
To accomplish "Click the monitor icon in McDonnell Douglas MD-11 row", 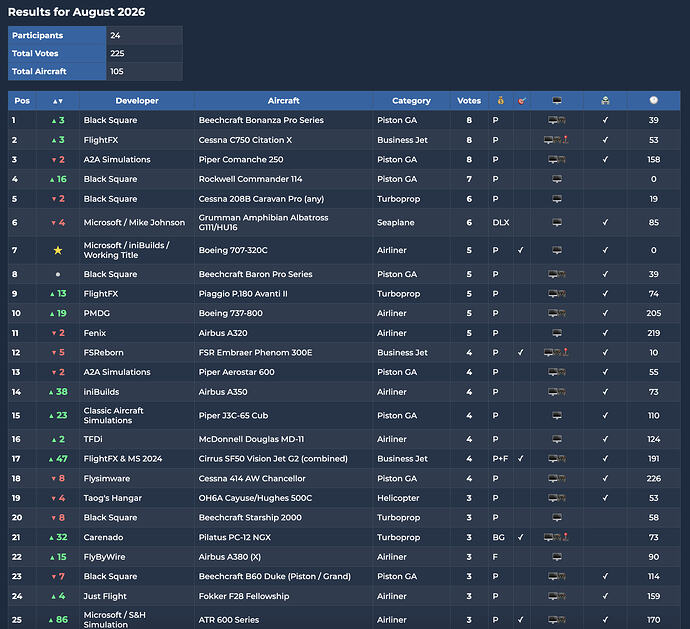I will (x=557, y=439).
